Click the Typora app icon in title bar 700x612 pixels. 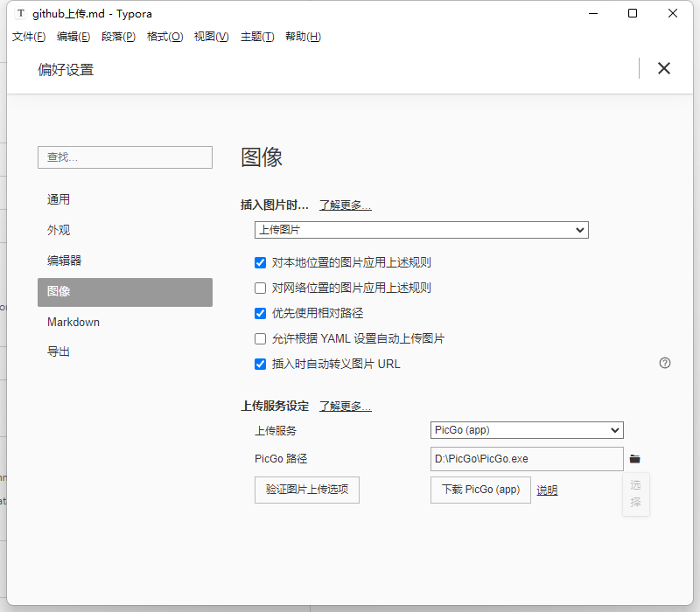pyautogui.click(x=20, y=13)
